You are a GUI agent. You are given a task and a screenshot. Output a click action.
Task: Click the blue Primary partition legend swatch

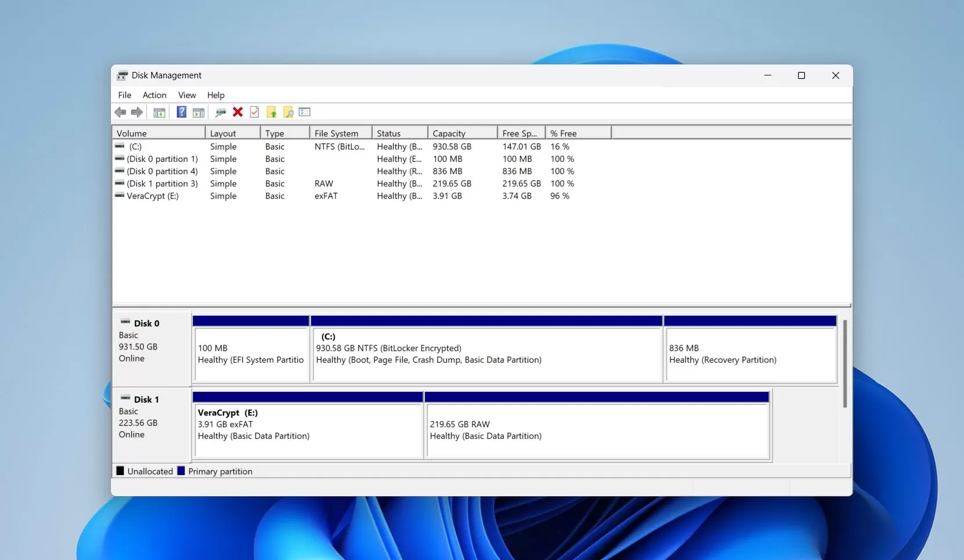coord(181,471)
